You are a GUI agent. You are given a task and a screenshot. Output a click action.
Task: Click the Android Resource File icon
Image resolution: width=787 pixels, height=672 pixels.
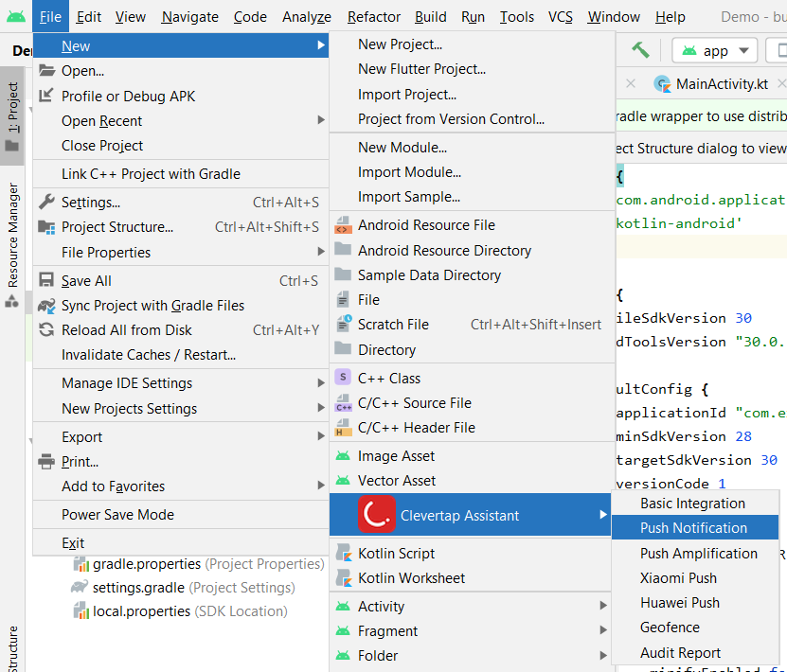click(344, 225)
